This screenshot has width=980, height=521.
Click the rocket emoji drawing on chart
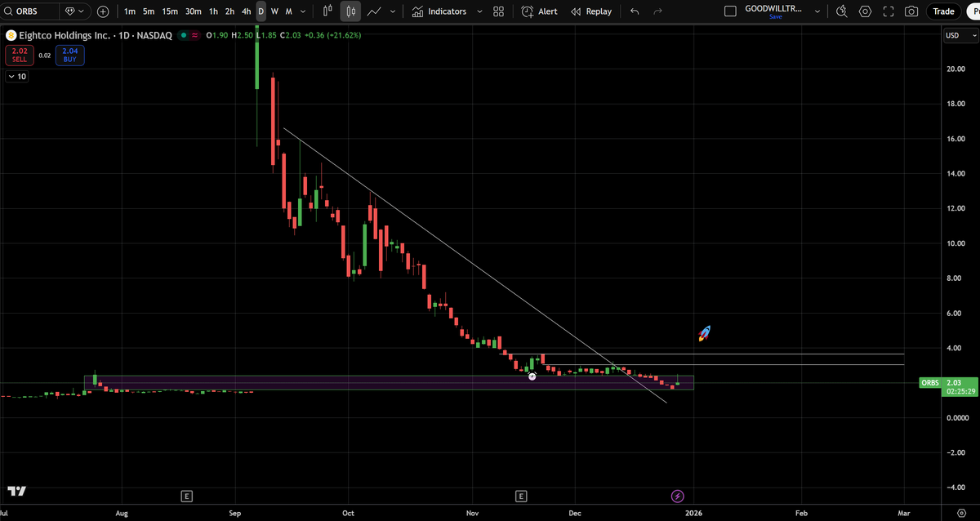(x=704, y=333)
